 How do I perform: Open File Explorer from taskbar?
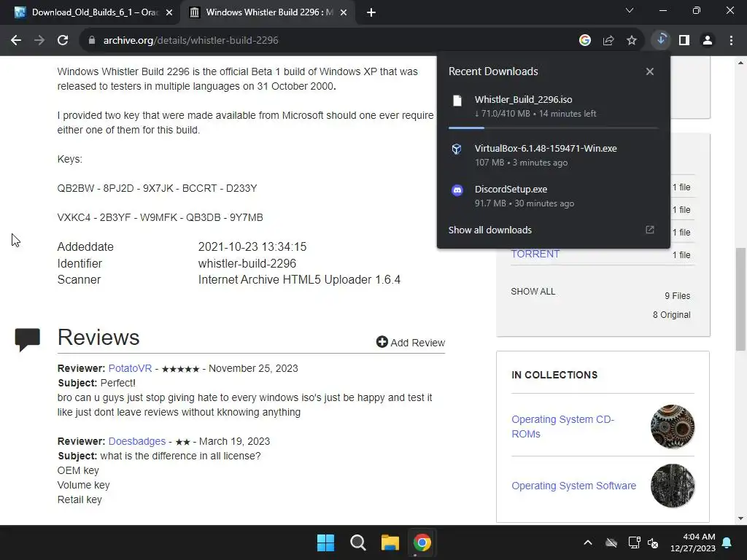pos(390,542)
